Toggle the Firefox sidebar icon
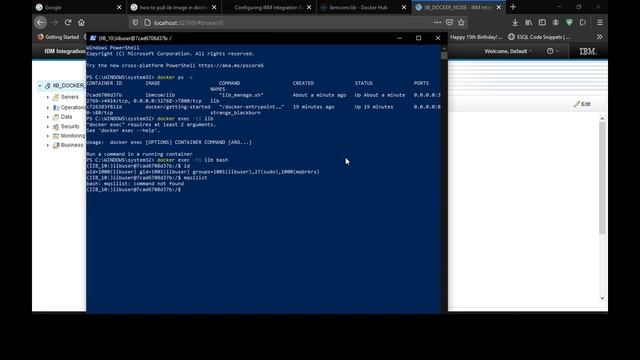The height and width of the screenshot is (360, 640). [542, 22]
